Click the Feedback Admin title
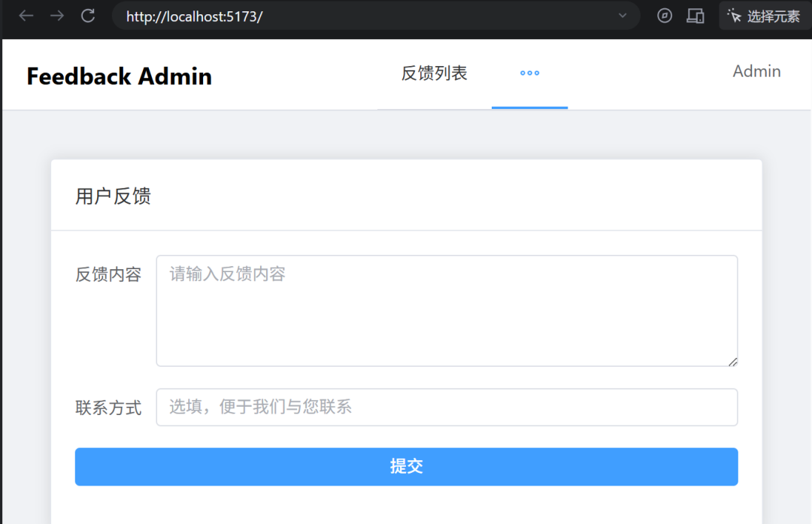Screen dimensions: 812x524 click(x=119, y=76)
